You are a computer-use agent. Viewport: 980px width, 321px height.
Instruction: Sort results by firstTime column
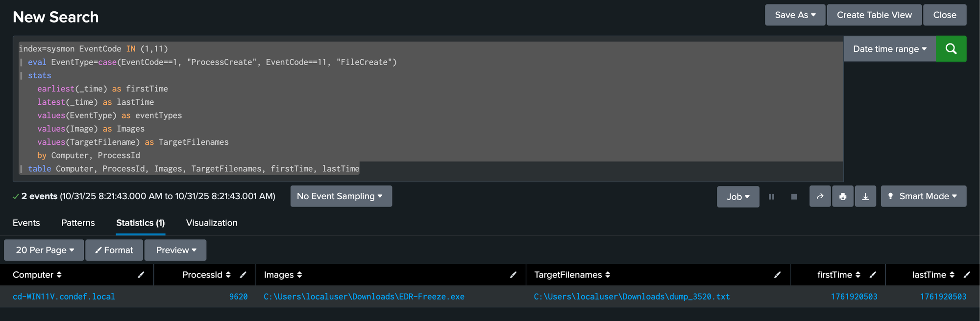coord(838,275)
